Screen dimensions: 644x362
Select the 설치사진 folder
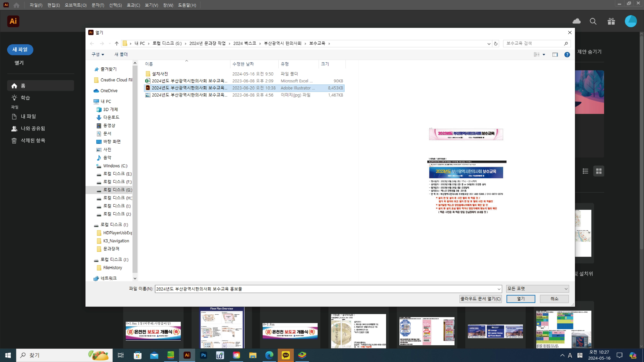pyautogui.click(x=160, y=74)
